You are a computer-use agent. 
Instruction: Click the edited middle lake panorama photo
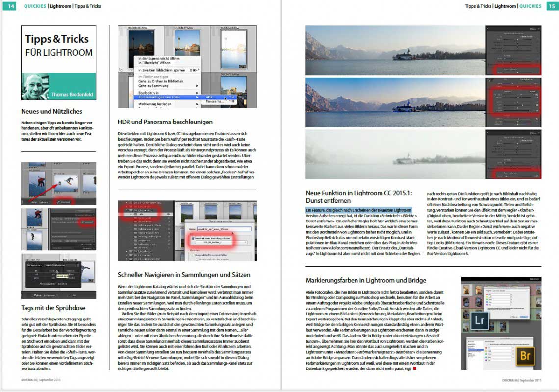(x=395, y=102)
